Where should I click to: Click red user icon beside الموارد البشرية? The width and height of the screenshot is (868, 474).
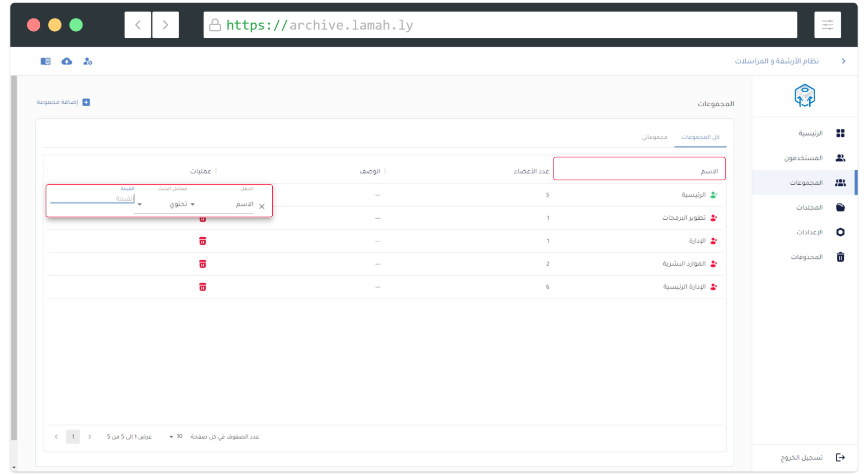point(714,264)
